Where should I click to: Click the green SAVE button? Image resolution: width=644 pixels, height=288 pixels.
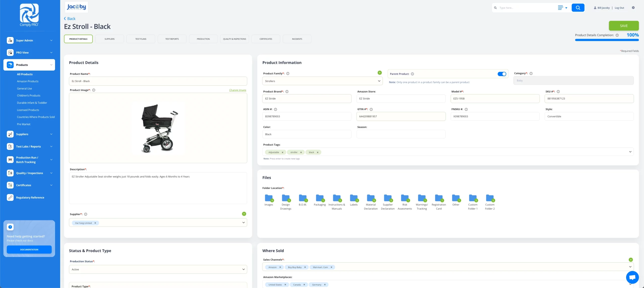pos(623,26)
